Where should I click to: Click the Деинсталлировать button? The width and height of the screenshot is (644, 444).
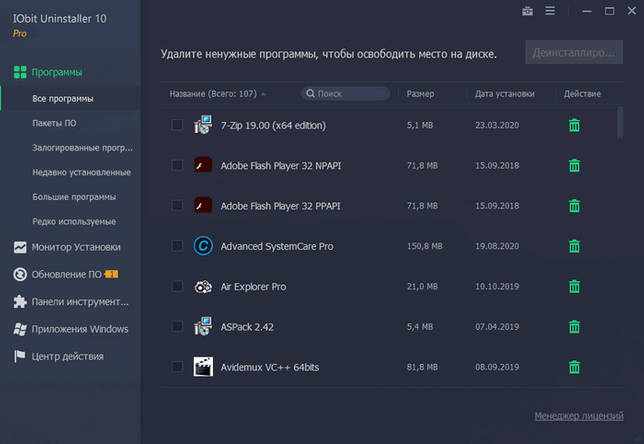click(x=574, y=52)
